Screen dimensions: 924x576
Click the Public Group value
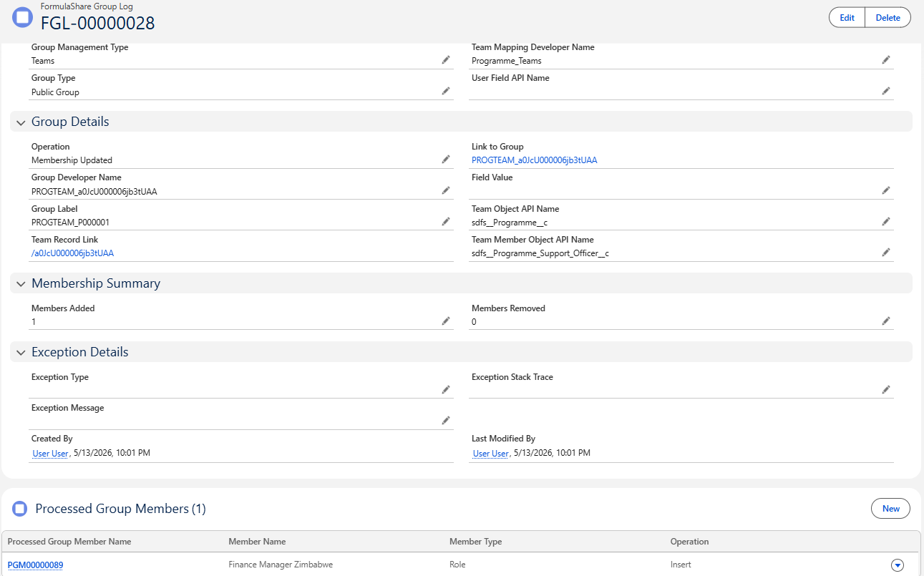coord(55,92)
